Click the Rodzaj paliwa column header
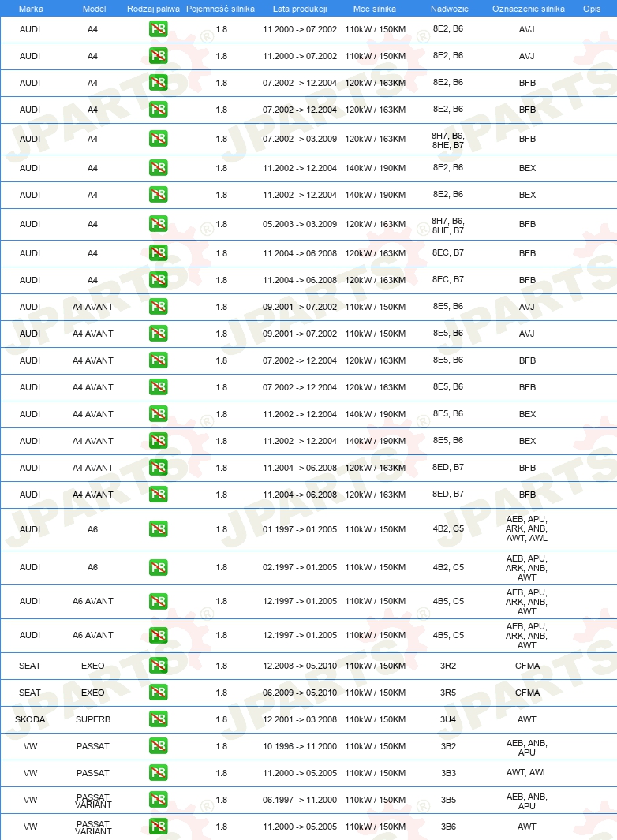 (x=153, y=9)
